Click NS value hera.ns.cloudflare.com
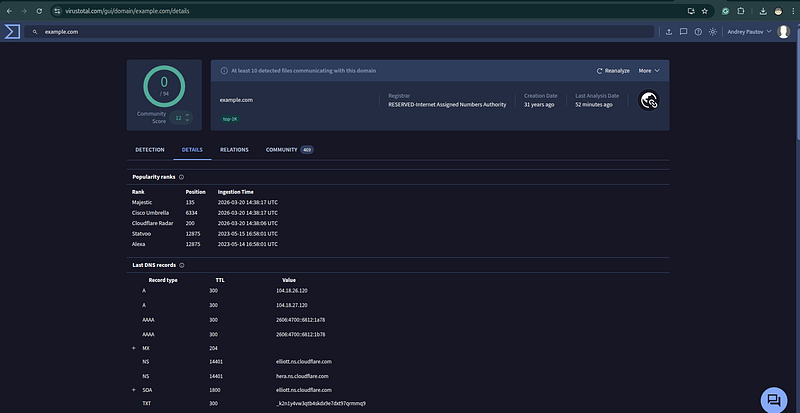800x413 pixels. click(302, 376)
